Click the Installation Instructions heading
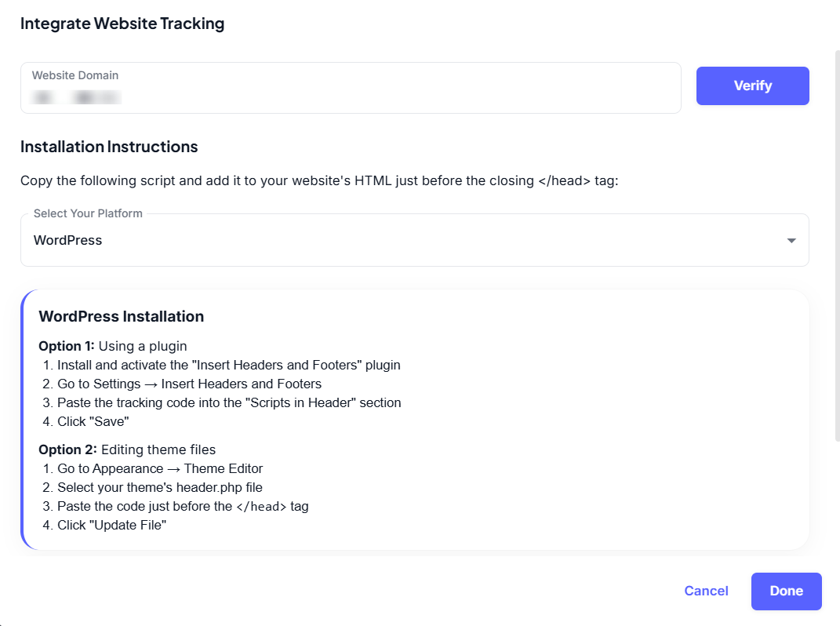Viewport: 840px width, 626px height. tap(109, 147)
